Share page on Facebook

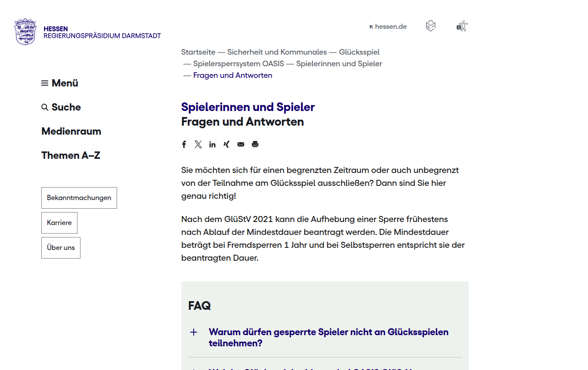[184, 144]
